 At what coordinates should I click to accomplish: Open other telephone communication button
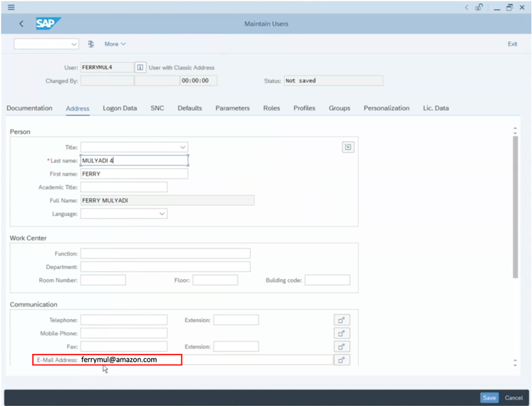pyautogui.click(x=341, y=320)
